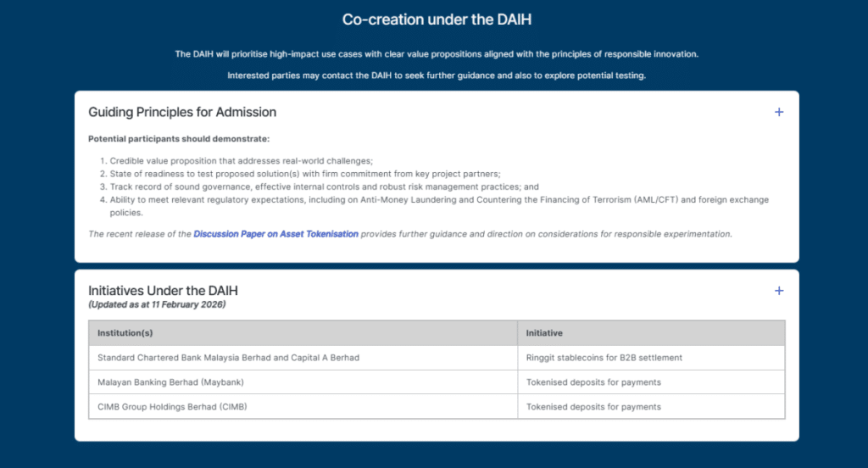Click the Updated as at 11 February 2026 note

157,304
